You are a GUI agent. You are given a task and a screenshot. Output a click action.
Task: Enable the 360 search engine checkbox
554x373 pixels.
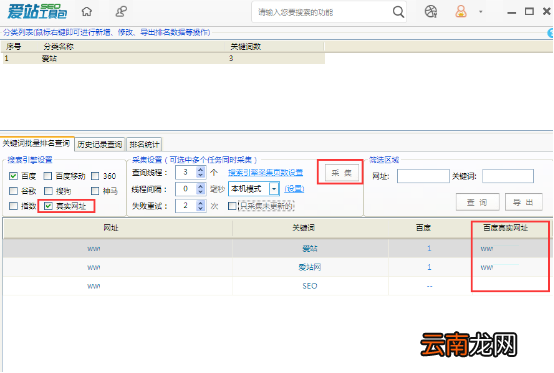(95, 176)
